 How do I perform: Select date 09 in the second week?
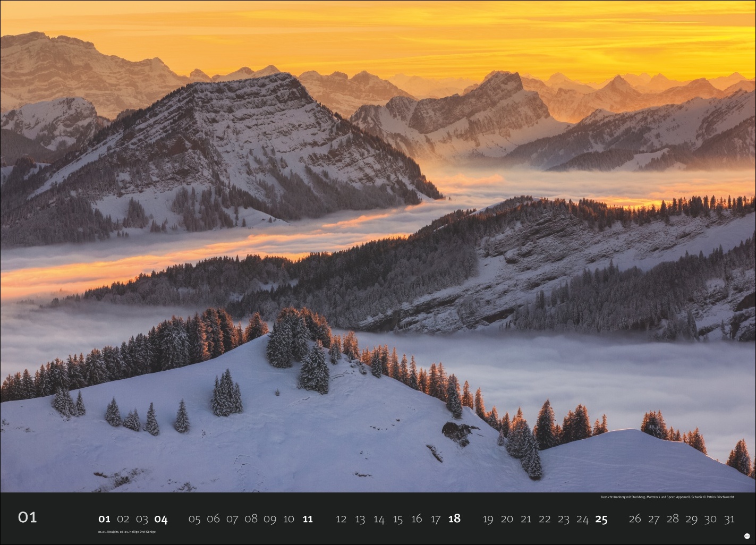(270, 519)
